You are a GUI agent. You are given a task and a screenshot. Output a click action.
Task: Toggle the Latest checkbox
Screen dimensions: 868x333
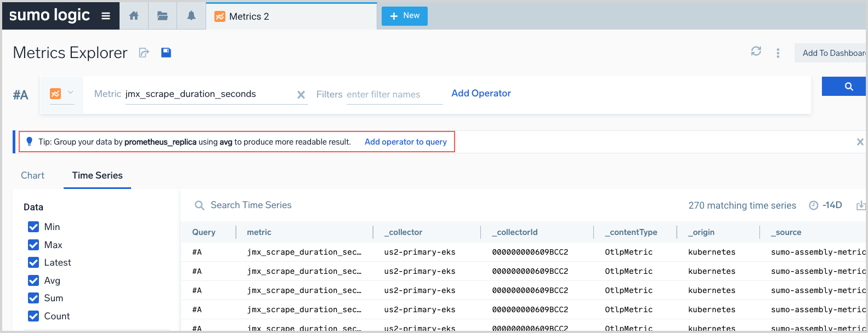[33, 262]
